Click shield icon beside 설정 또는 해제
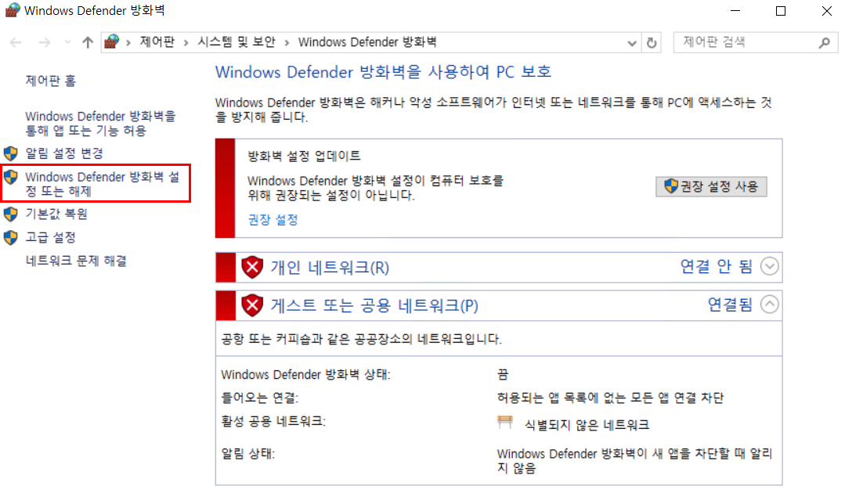Viewport: 845px width, 504px height. [x=11, y=177]
